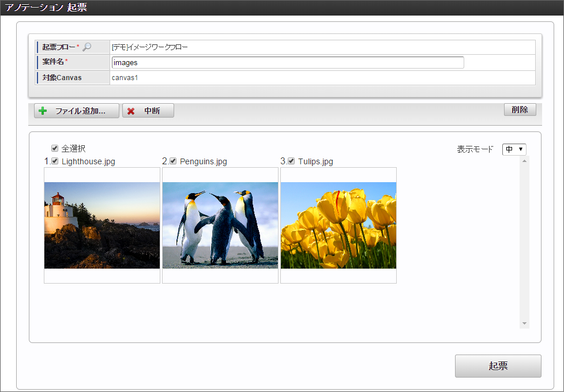This screenshot has height=392, width=564.
Task: Click the Penguins.jpg filename text
Action: [x=203, y=161]
